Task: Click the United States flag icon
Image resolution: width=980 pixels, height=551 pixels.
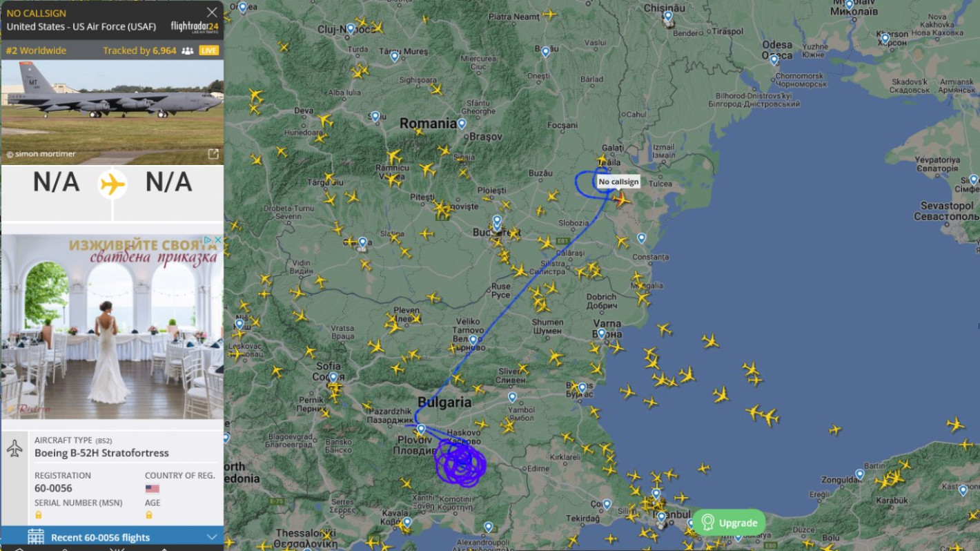Action: (152, 488)
